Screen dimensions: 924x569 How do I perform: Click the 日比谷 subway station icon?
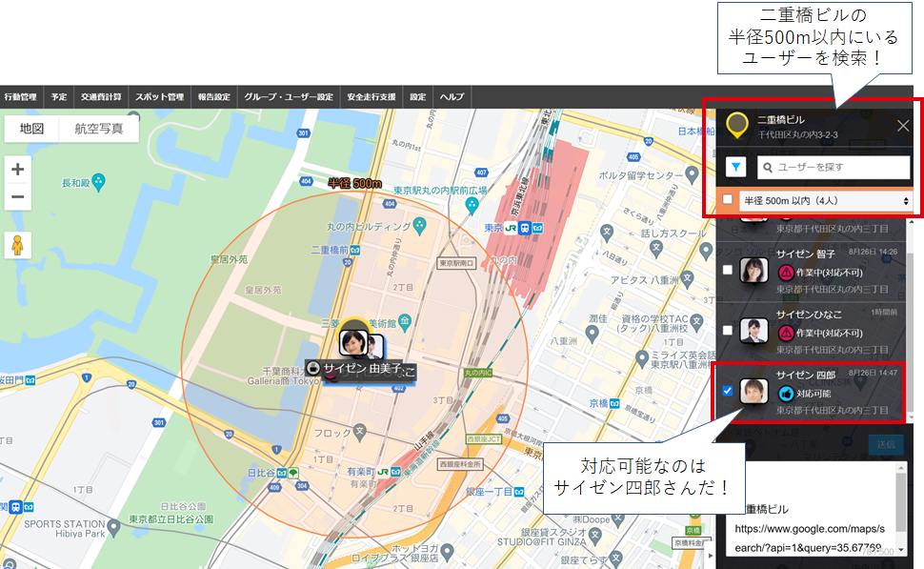(x=282, y=473)
